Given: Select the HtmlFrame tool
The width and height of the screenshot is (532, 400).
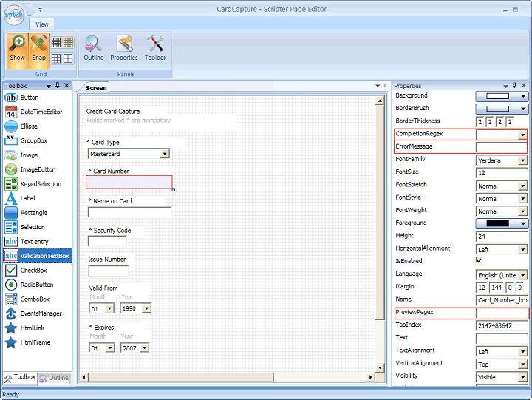Looking at the screenshot, I should click(x=38, y=342).
